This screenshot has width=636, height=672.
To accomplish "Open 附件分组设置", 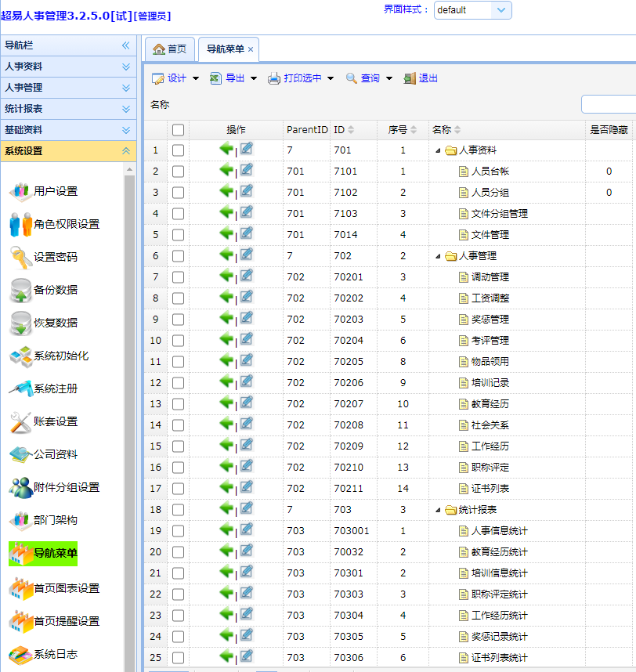I will pos(56,488).
